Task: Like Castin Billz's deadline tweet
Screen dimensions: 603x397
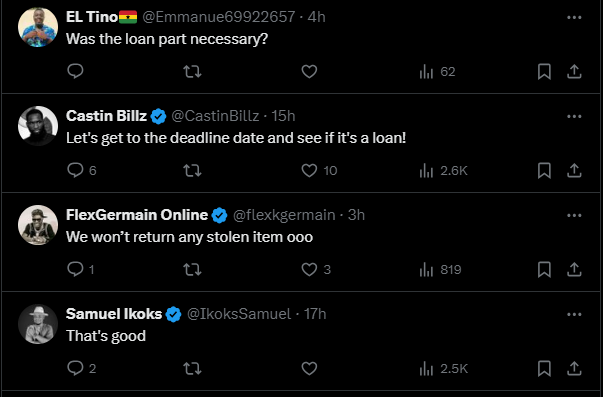Action: pyautogui.click(x=319, y=170)
